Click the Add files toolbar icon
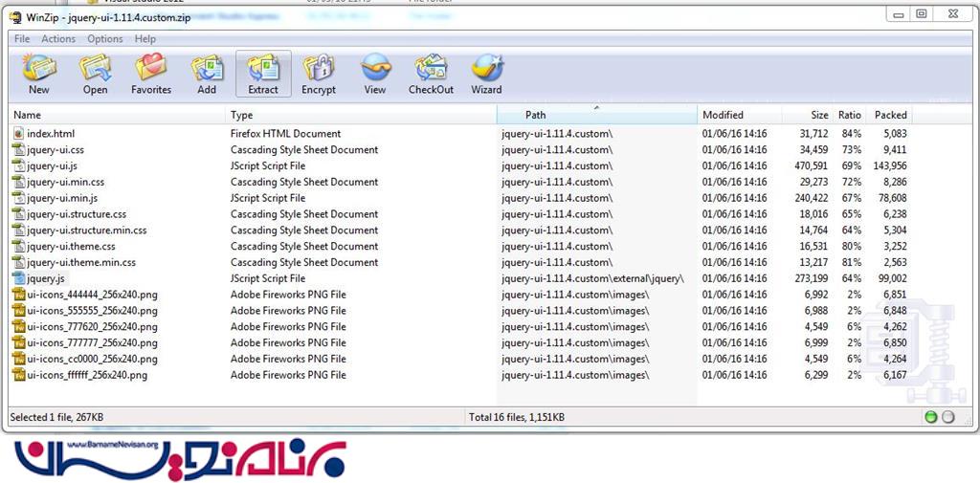The image size is (980, 483). (207, 68)
